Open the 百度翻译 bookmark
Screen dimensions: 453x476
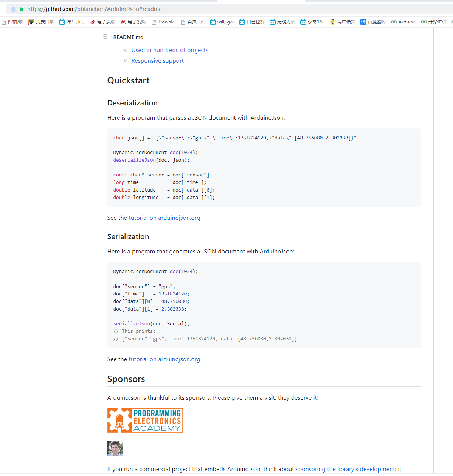coord(373,22)
